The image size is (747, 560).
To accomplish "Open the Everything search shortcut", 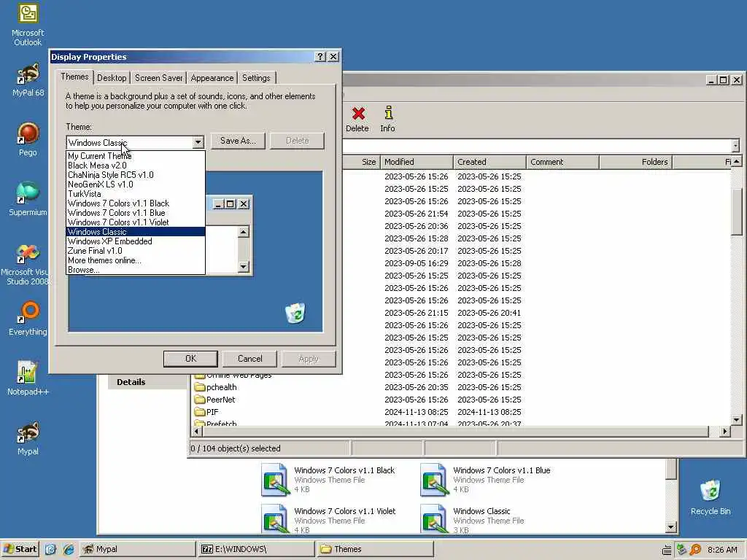I will (x=28, y=318).
